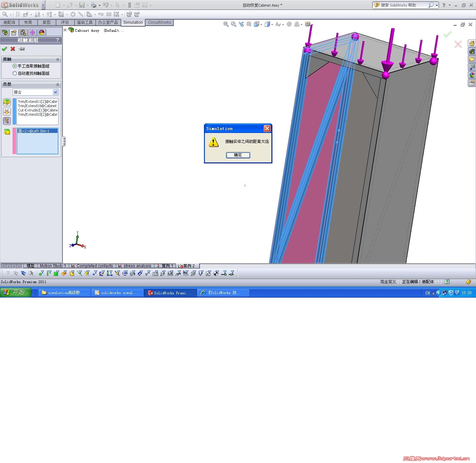Switch to simulation高级教 folder taskbar item
Viewport: 476px width, 463px height.
pyautogui.click(x=64, y=293)
